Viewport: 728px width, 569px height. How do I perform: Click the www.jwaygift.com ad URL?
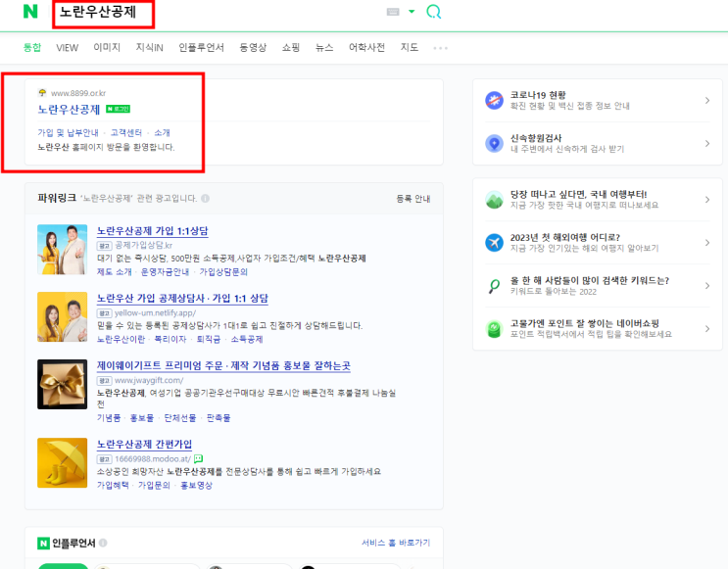pyautogui.click(x=149, y=381)
